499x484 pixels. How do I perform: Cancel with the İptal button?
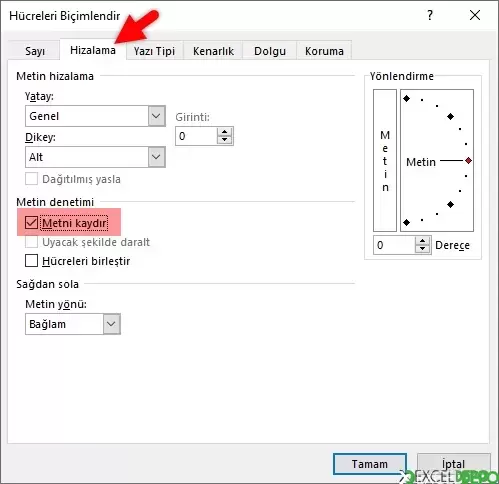(453, 464)
